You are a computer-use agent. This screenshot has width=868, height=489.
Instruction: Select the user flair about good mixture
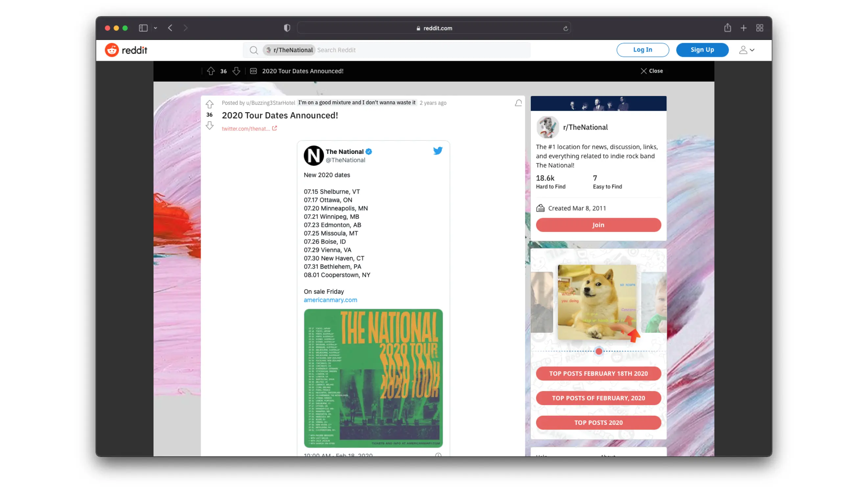pos(357,103)
